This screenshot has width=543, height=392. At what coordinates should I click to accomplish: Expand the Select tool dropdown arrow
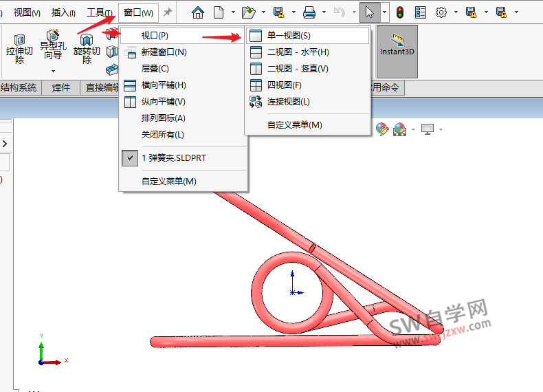pos(384,12)
